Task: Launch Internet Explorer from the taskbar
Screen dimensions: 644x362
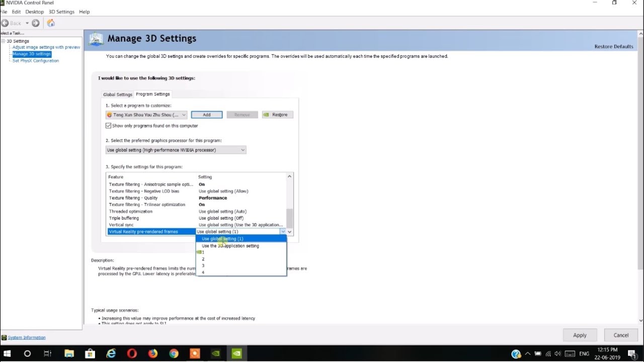Action: [111, 353]
